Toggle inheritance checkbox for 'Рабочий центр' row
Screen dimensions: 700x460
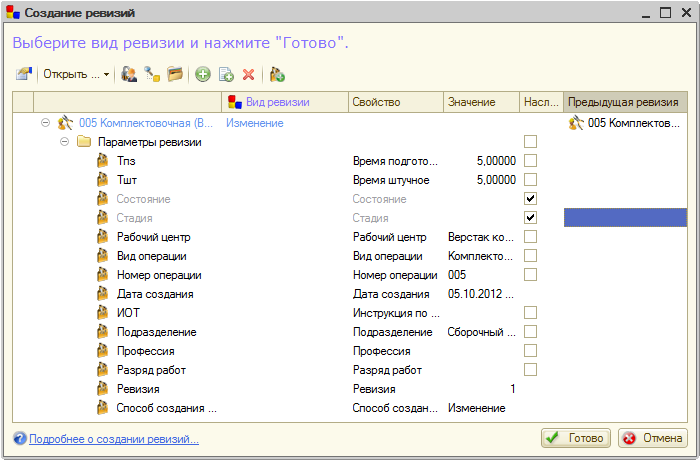point(530,236)
